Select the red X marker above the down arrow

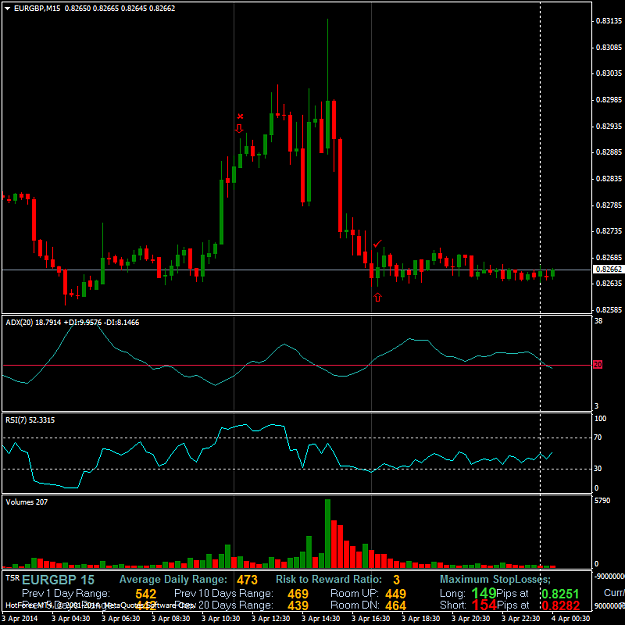[240, 116]
